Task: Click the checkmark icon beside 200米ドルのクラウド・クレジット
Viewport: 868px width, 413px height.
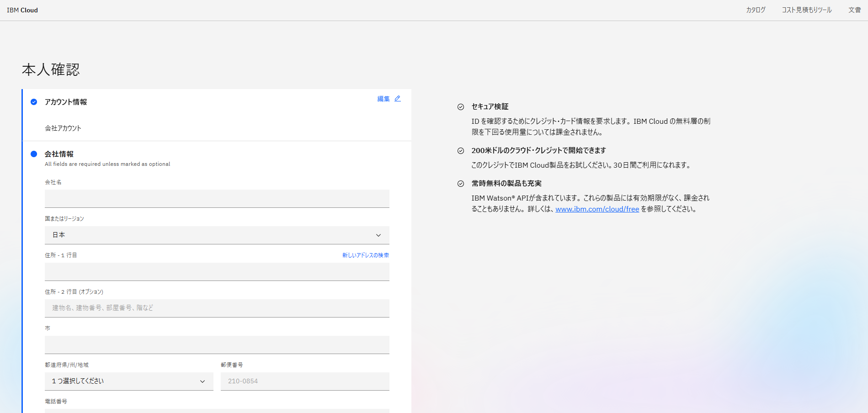Action: (461, 151)
